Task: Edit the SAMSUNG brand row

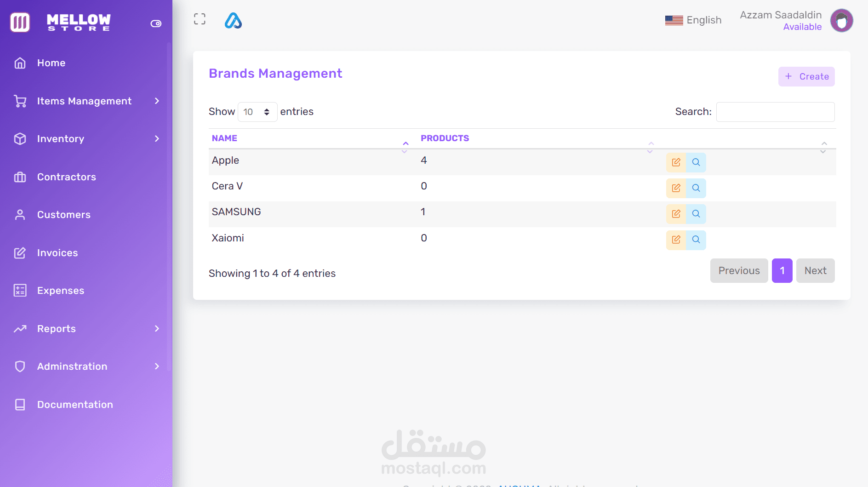Action: pyautogui.click(x=676, y=214)
